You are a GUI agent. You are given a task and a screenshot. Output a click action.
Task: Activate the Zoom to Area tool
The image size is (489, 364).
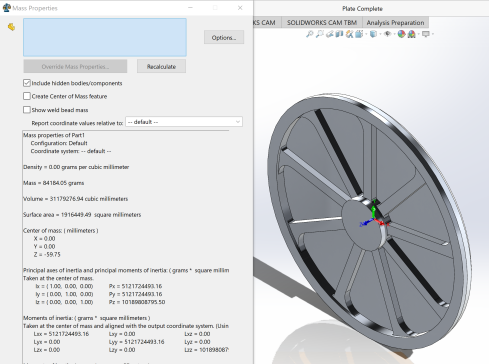(320, 34)
